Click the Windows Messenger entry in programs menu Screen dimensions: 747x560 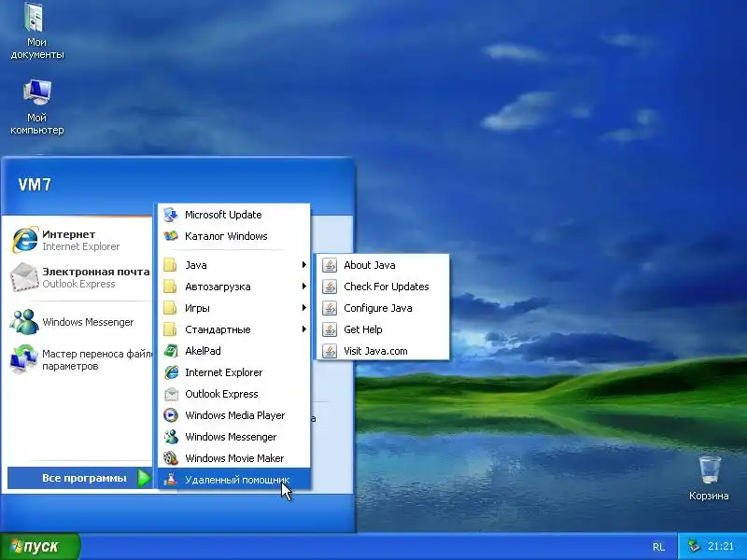pyautogui.click(x=234, y=437)
